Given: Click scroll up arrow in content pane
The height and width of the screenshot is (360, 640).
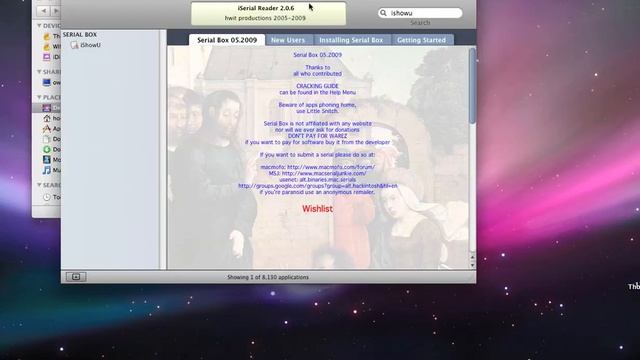Looking at the screenshot, I should [x=473, y=257].
